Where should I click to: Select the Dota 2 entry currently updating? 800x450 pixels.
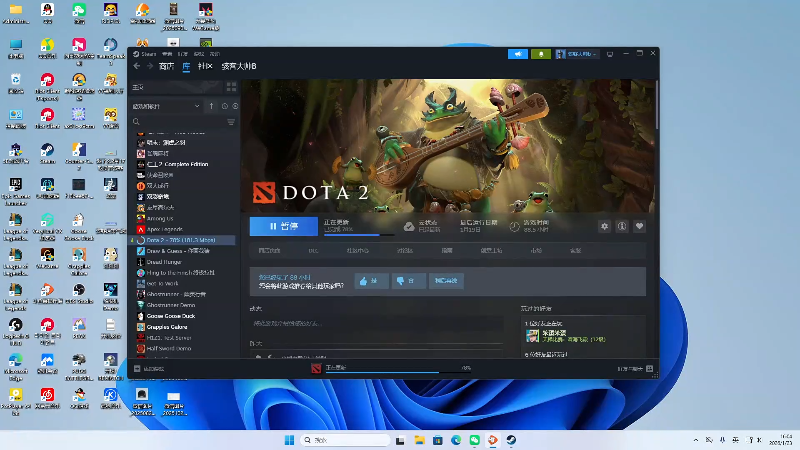coord(183,240)
